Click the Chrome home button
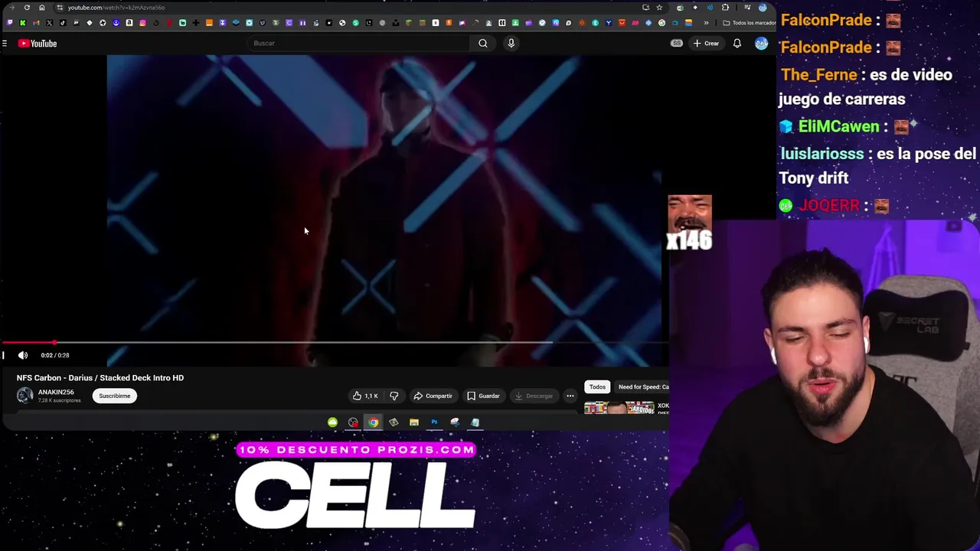 click(x=42, y=8)
